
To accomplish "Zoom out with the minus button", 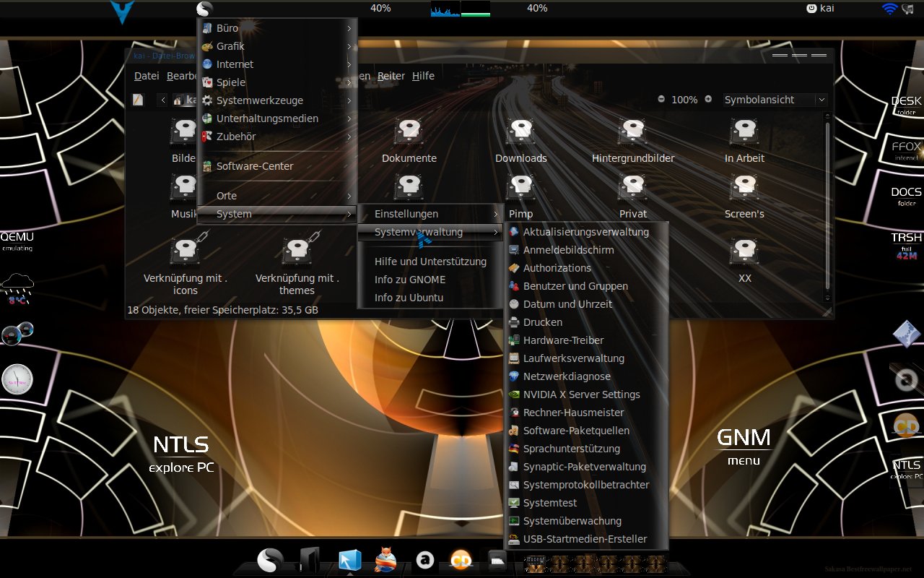I will pos(661,100).
